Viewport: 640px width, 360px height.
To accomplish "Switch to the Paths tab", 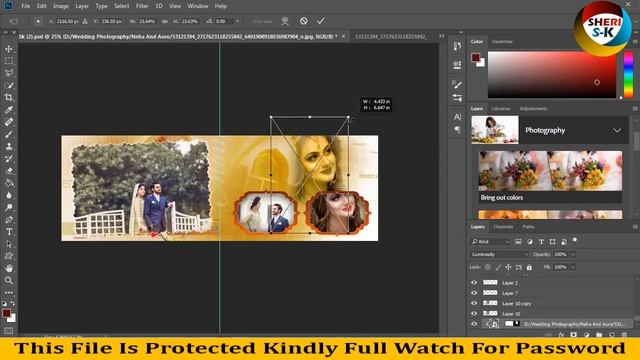I will coord(529,227).
